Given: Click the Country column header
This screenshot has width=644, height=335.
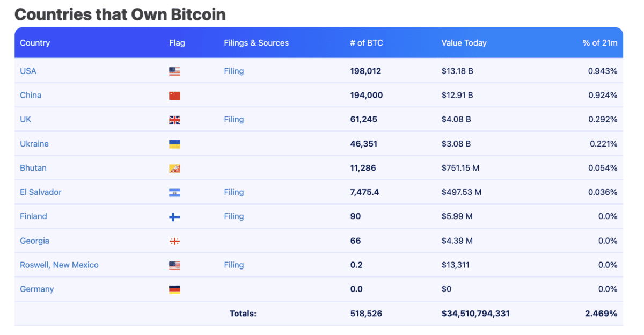Looking at the screenshot, I should pos(35,42).
